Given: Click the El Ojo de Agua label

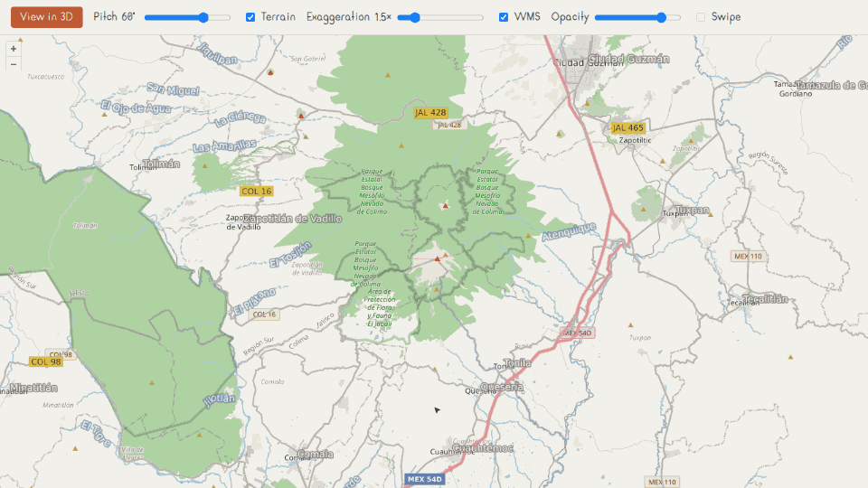Looking at the screenshot, I should click(137, 108).
